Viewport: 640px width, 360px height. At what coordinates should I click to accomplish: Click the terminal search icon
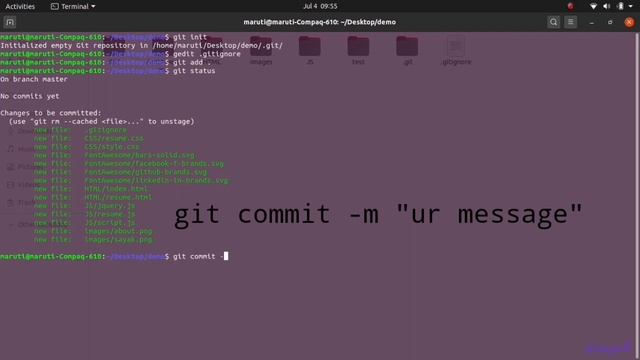click(x=553, y=22)
